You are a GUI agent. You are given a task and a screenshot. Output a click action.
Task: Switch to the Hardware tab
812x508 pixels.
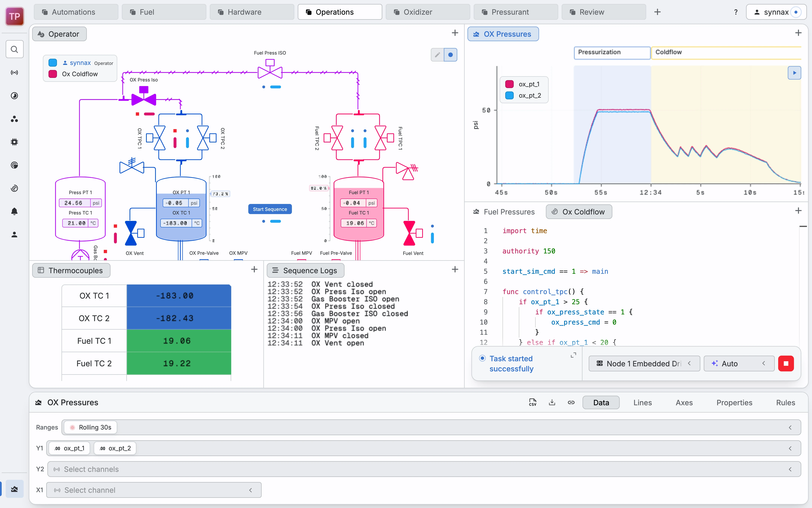click(252, 12)
